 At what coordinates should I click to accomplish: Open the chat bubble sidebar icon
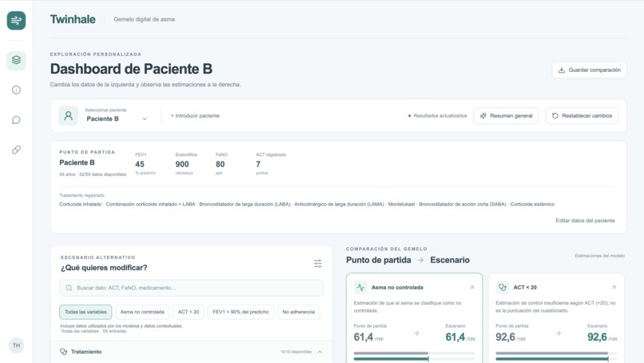tap(17, 120)
